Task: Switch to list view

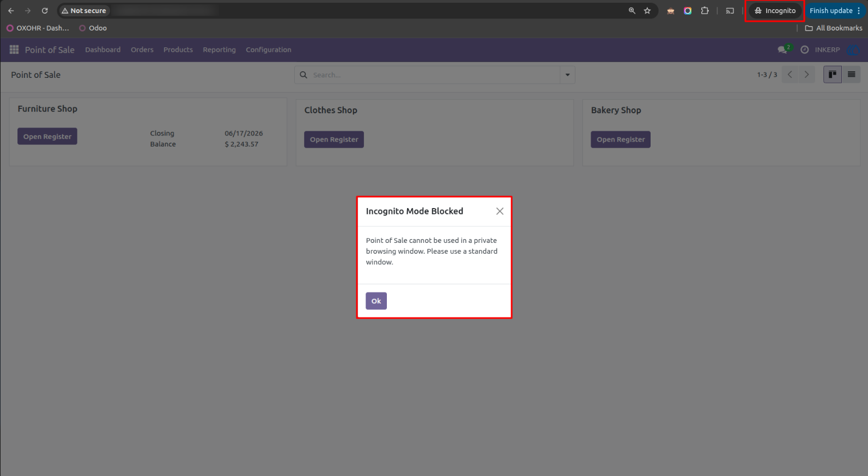Action: tap(851, 75)
